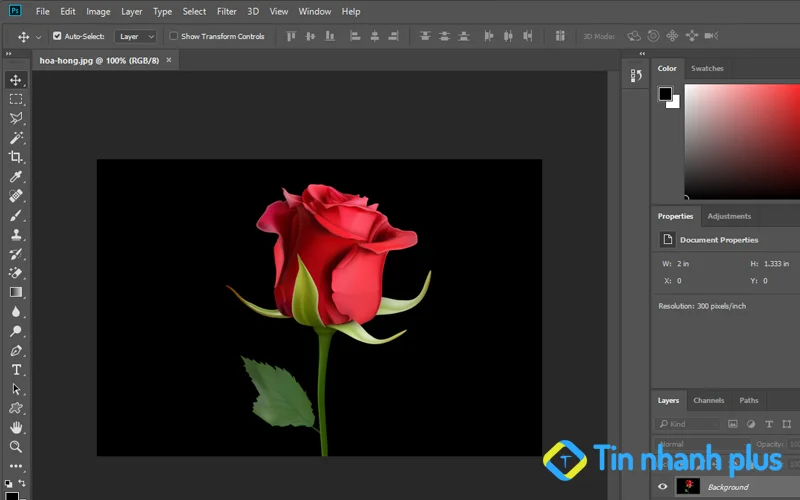Select the Dodge tool
The height and width of the screenshot is (500, 800).
pos(16,331)
